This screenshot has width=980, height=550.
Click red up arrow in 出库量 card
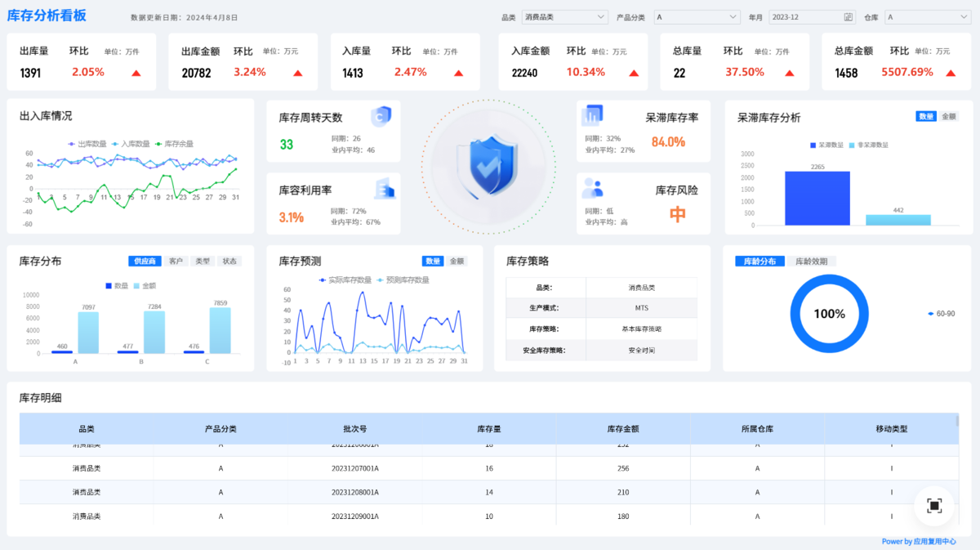pyautogui.click(x=136, y=73)
